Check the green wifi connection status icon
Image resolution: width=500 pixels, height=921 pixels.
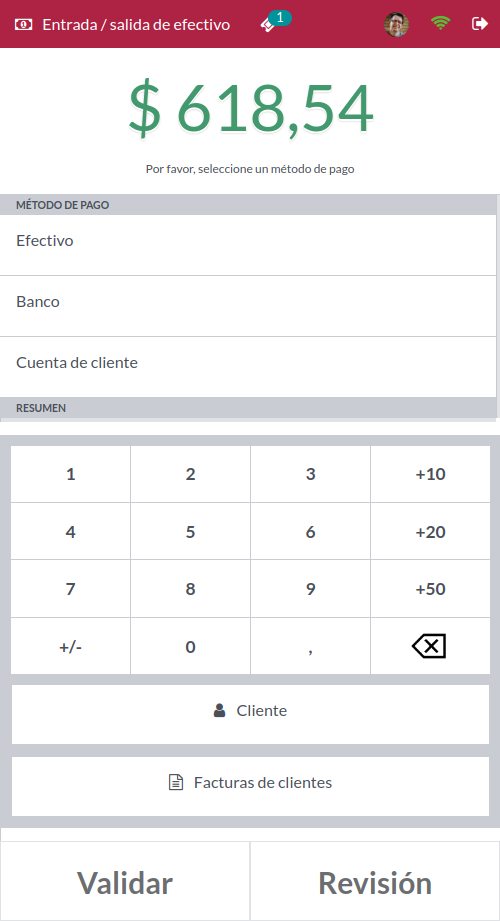(x=440, y=23)
